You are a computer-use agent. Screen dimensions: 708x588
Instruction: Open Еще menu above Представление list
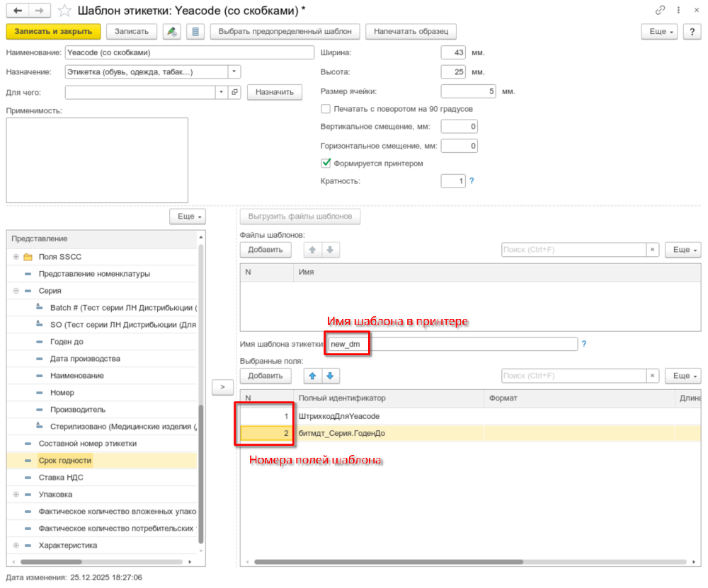tap(188, 216)
